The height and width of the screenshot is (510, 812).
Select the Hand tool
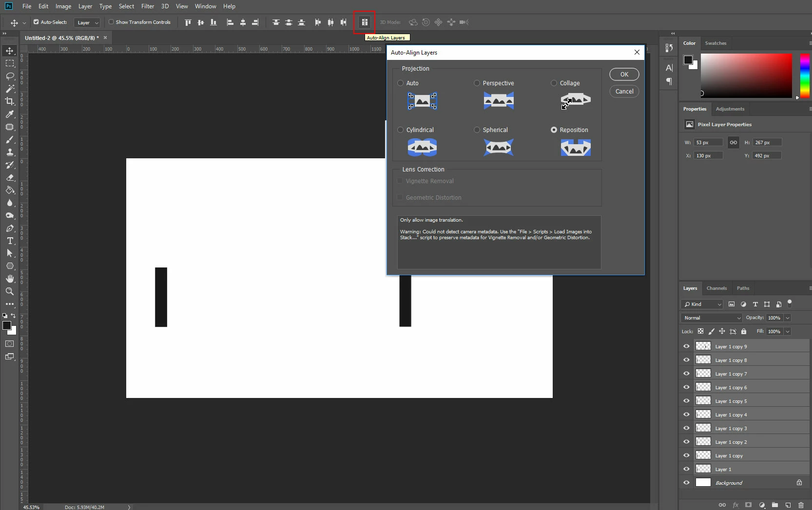(10, 279)
